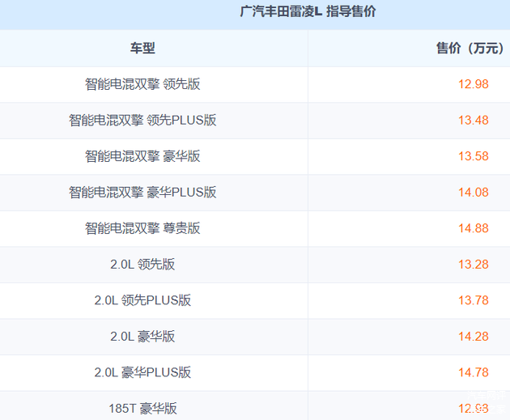Viewport: 510px width, 420px height.
Task: Click the 13.28 price value
Action: click(473, 265)
